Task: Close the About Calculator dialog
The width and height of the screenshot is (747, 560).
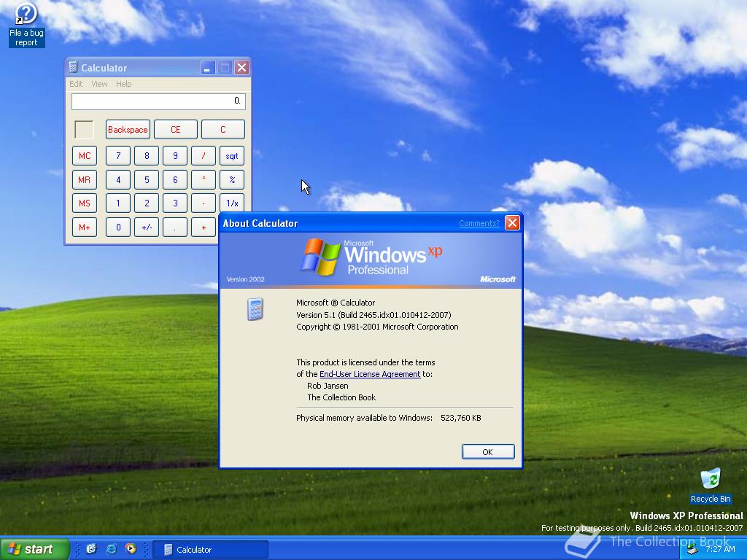Action: 512,223
